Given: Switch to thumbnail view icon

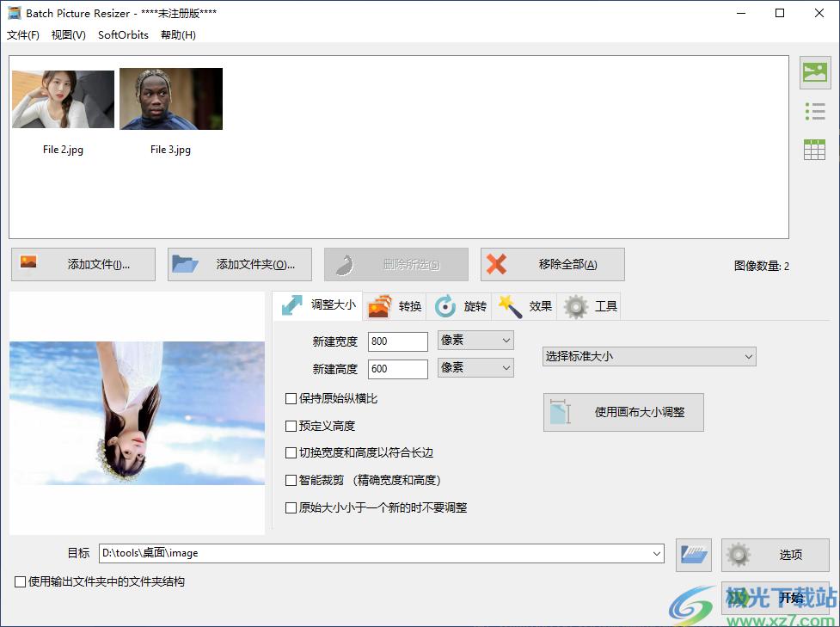Looking at the screenshot, I should point(814,72).
